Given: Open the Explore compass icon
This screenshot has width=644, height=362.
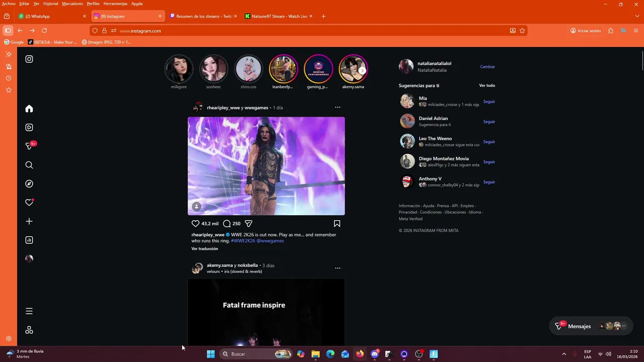Looking at the screenshot, I should tap(29, 184).
